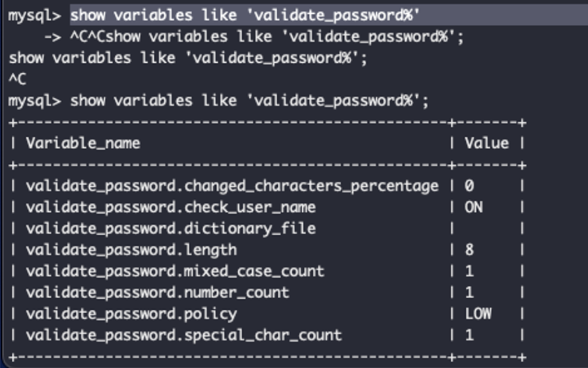Screen dimensions: 588x368
Task: Click the Variable_name column header
Action: point(83,143)
